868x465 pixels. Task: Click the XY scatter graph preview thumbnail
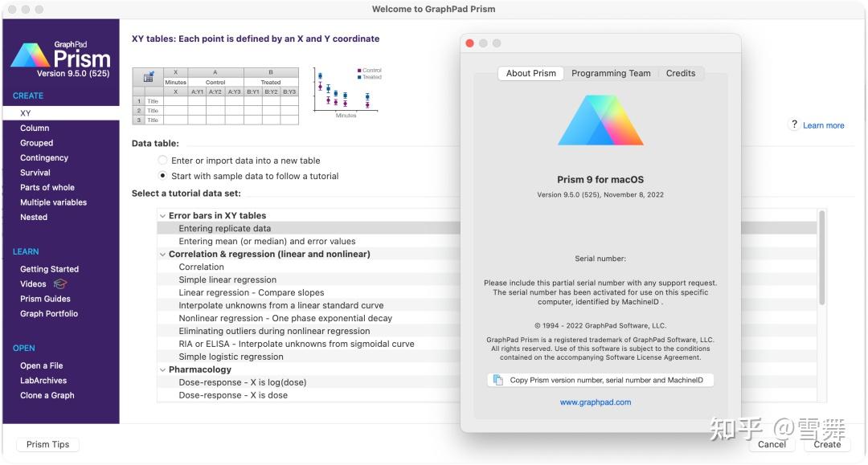344,91
